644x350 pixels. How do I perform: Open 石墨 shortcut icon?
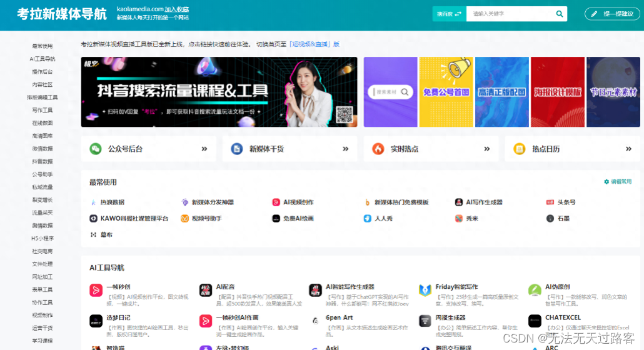pyautogui.click(x=550, y=219)
